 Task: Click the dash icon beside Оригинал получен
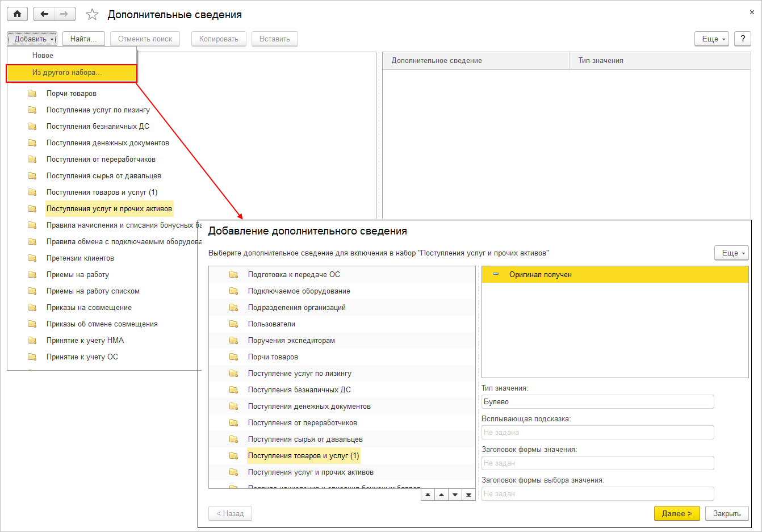496,274
